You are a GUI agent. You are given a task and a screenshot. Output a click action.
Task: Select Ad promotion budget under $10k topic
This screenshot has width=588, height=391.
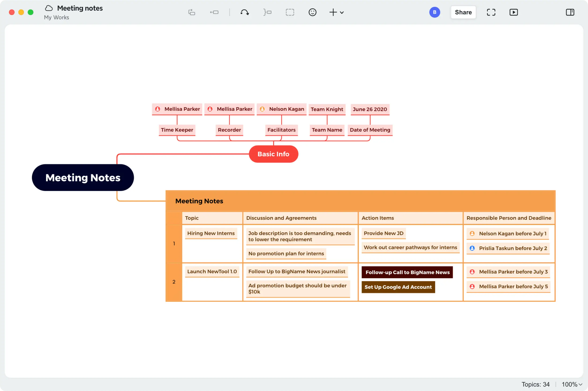[298, 289]
